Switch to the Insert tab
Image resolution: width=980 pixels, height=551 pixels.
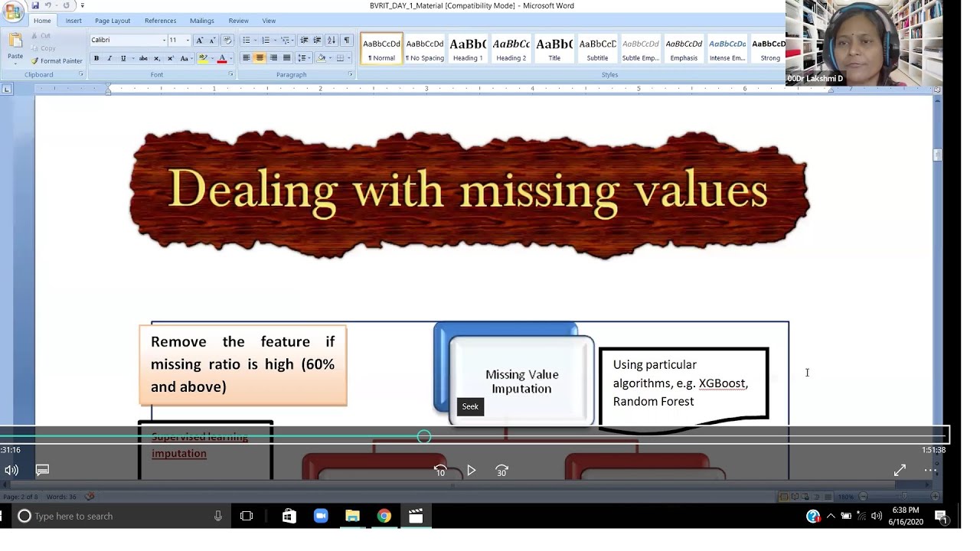[73, 21]
